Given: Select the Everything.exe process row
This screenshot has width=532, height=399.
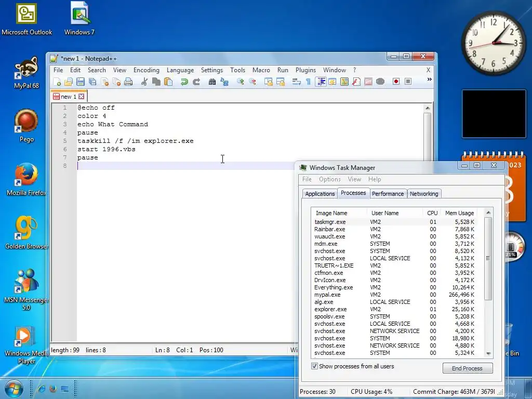Looking at the screenshot, I should pyautogui.click(x=395, y=287).
